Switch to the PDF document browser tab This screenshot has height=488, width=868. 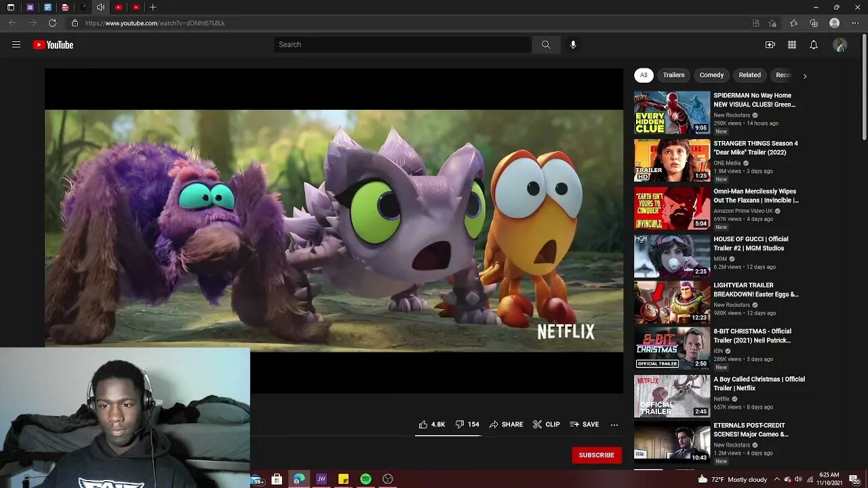(x=65, y=7)
